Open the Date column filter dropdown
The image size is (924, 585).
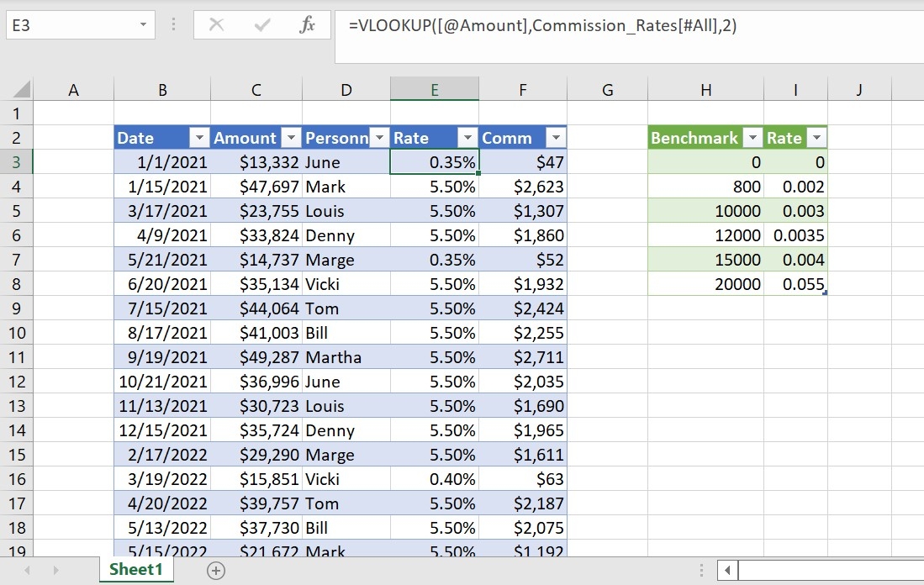199,137
